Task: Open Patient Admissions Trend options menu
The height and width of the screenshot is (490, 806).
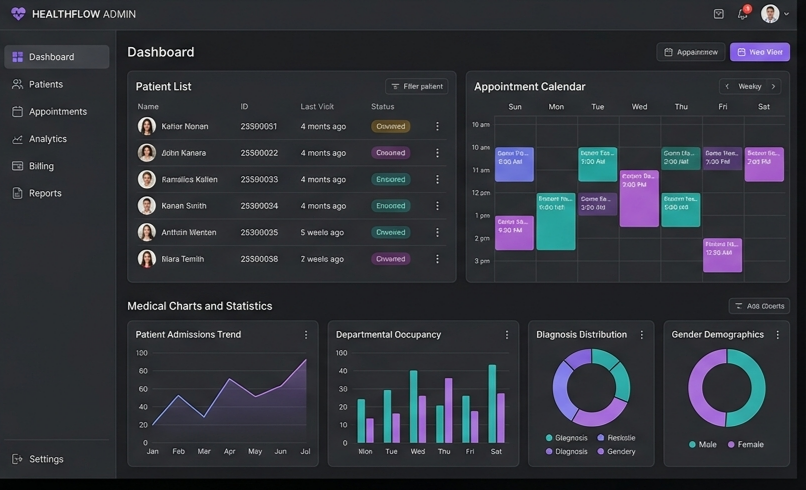Action: click(x=306, y=335)
